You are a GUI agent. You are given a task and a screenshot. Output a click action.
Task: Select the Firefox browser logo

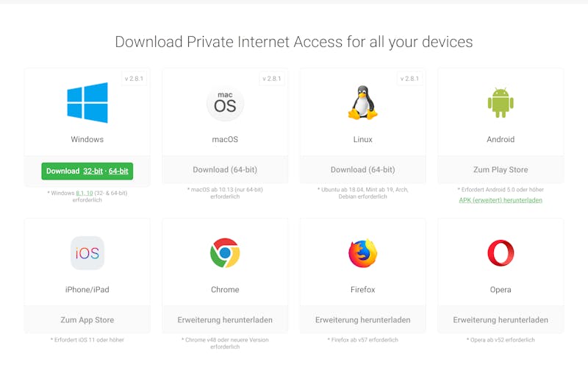coord(362,252)
